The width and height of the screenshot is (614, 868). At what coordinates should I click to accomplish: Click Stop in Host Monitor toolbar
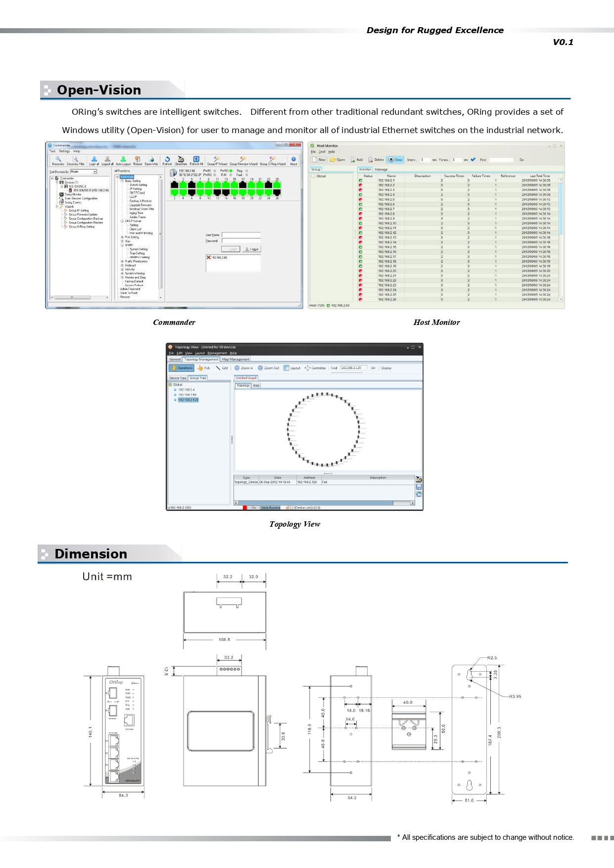(x=395, y=160)
